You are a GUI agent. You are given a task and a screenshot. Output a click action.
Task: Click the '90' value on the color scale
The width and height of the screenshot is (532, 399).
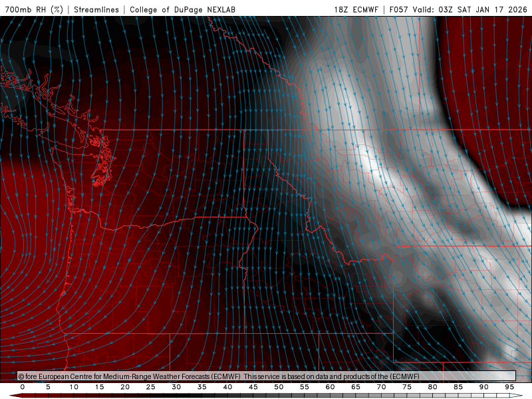(484, 387)
